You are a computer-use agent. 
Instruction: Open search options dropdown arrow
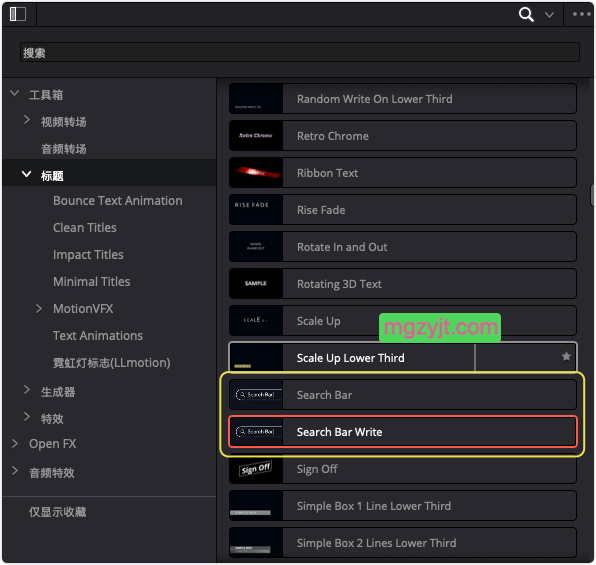pyautogui.click(x=549, y=15)
